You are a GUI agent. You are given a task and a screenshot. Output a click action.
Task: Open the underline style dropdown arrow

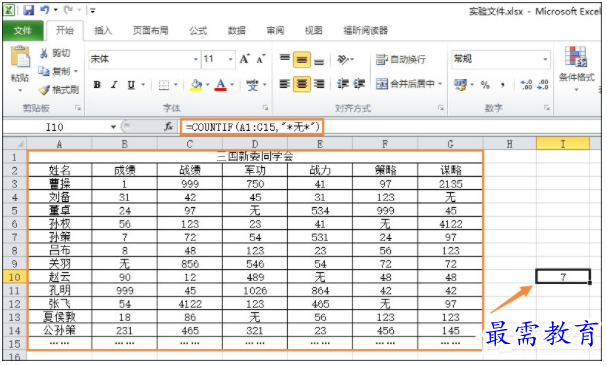[143, 85]
